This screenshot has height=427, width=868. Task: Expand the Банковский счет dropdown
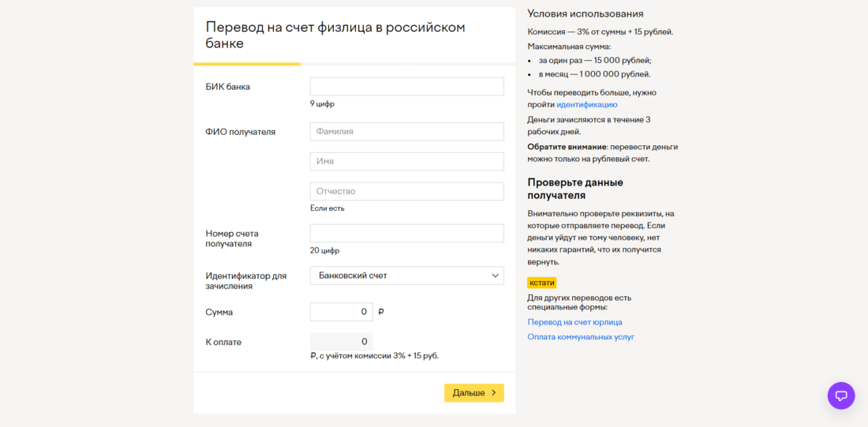pos(406,275)
